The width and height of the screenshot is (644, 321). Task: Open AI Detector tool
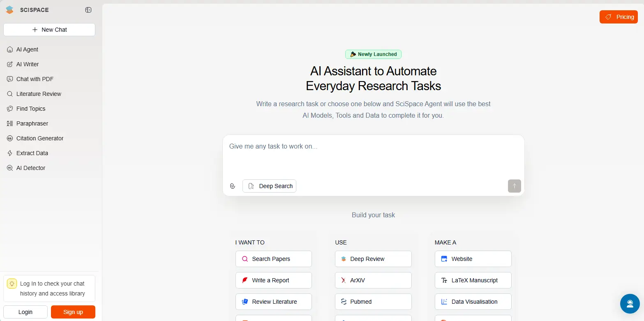49,168
